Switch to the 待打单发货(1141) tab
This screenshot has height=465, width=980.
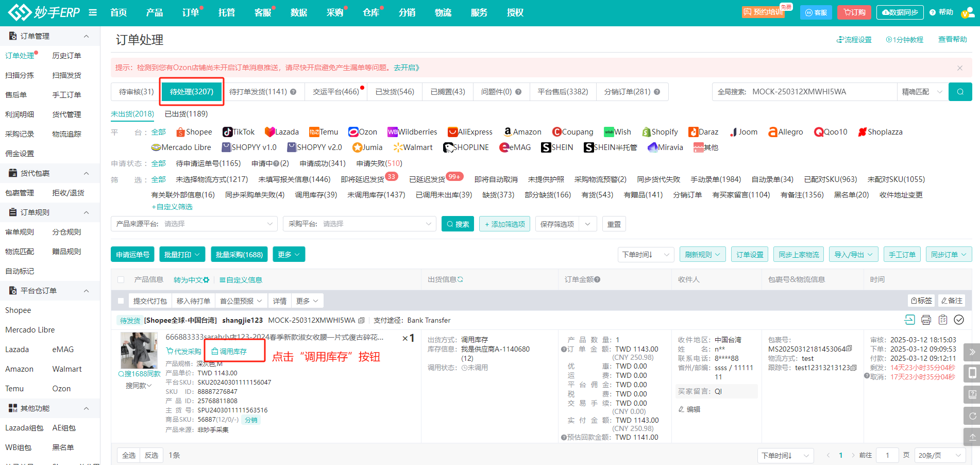point(262,92)
